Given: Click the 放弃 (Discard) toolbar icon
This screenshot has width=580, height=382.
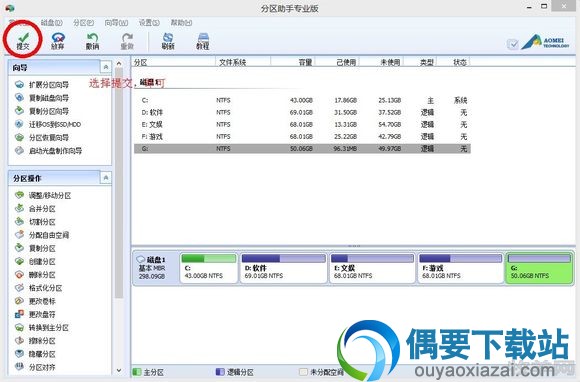Looking at the screenshot, I should tap(58, 41).
